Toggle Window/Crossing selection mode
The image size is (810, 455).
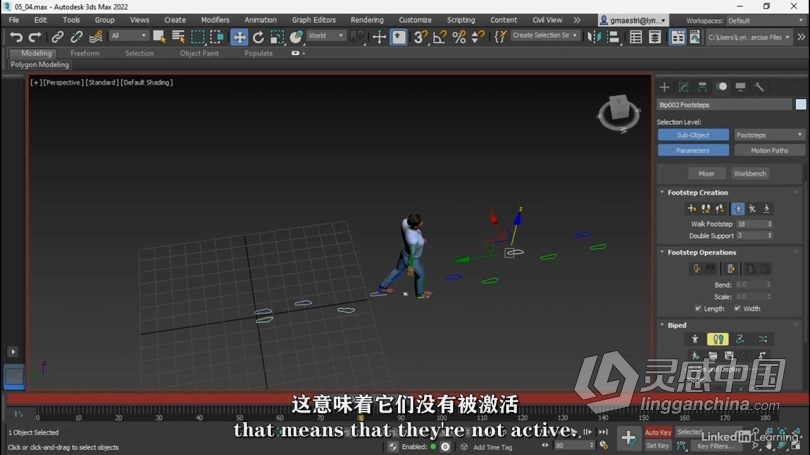[217, 37]
